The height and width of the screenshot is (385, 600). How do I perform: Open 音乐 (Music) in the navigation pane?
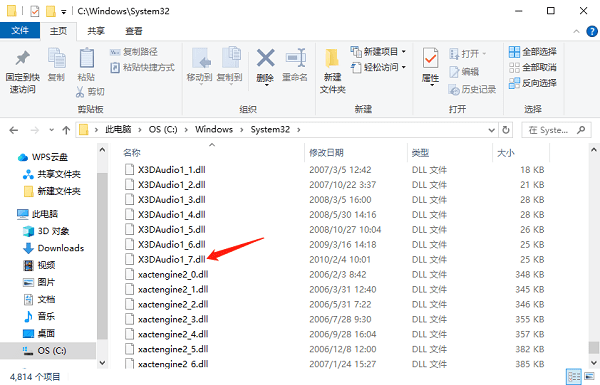(39, 316)
